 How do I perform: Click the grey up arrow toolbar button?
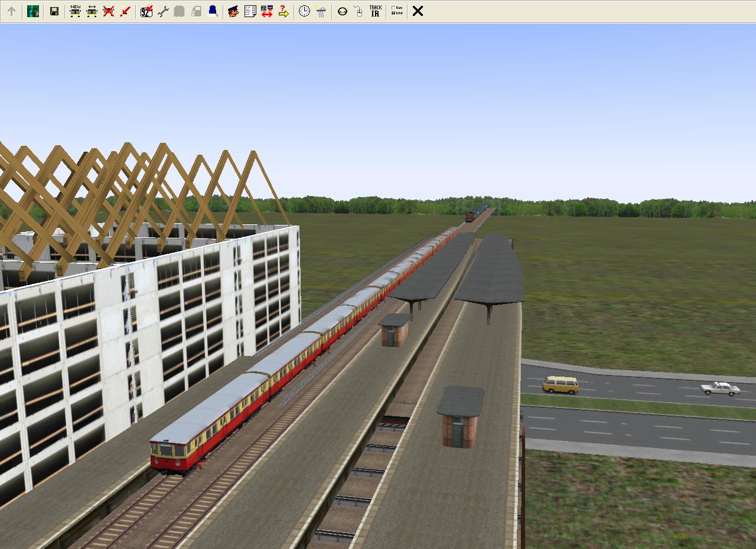click(x=11, y=11)
